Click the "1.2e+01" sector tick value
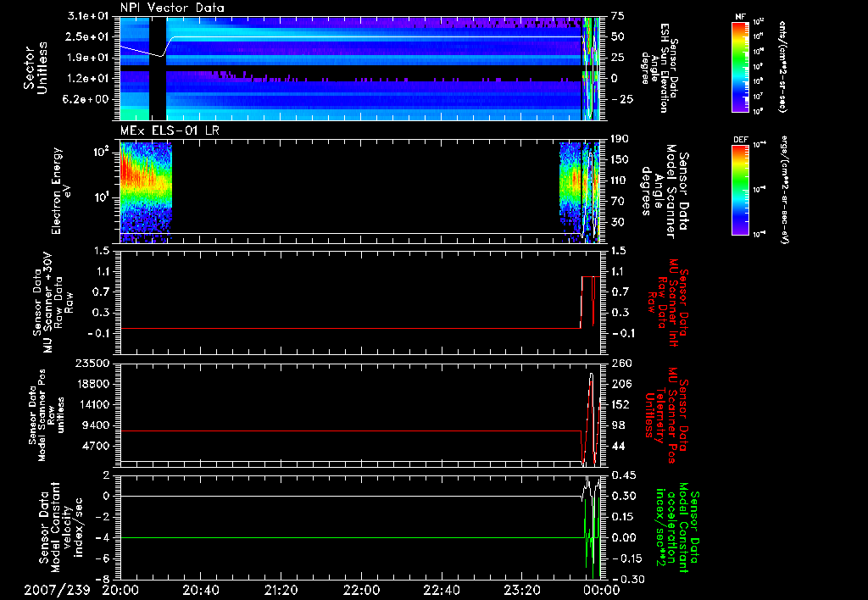This screenshot has width=868, height=600. [x=89, y=79]
